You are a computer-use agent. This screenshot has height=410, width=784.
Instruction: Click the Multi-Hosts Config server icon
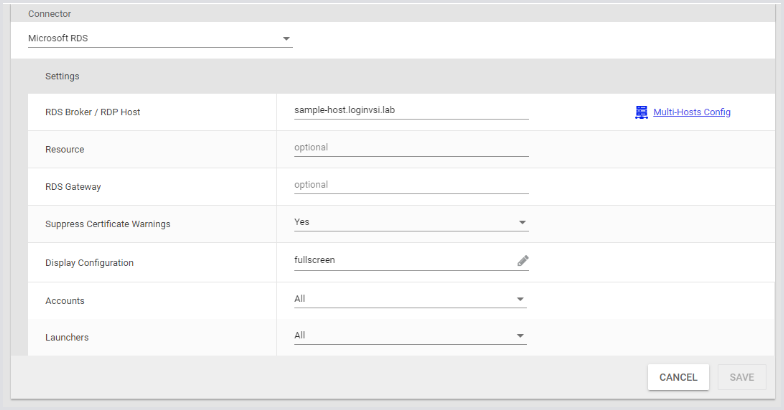coord(641,112)
